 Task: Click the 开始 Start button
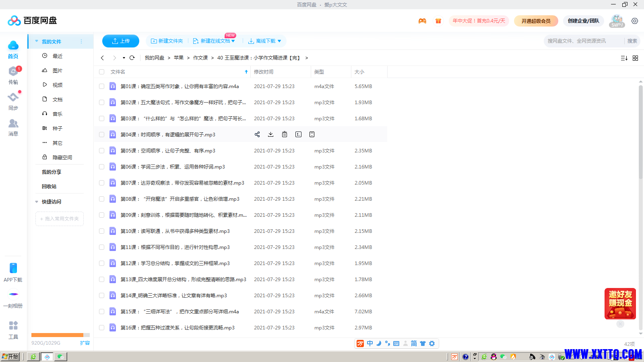tap(10, 356)
